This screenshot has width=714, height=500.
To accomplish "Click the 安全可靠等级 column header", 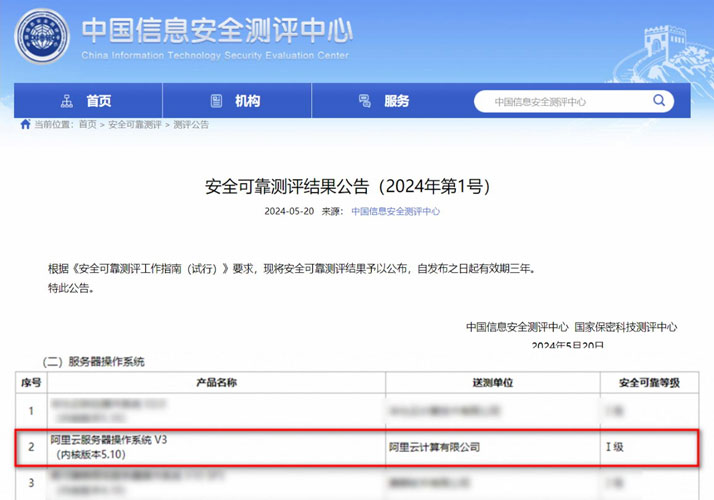I will [x=649, y=383].
